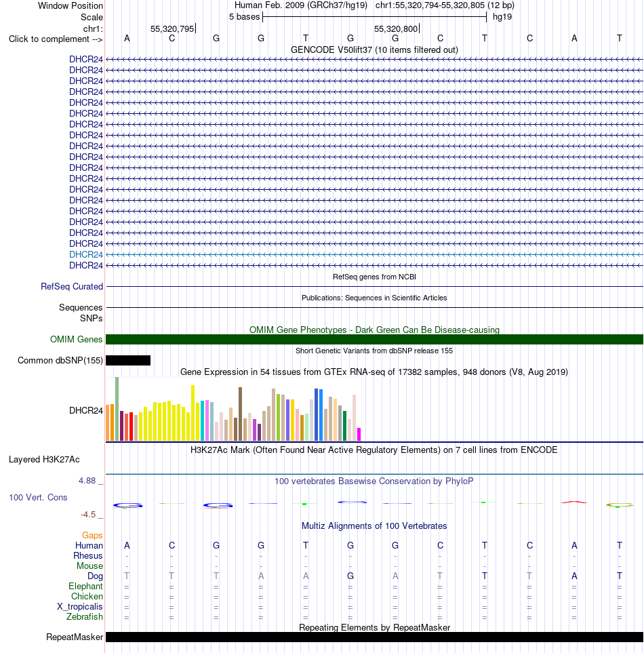Screen dimensions: 644x653
Task: Click the 4.88 PhyloP upper value
Action: pos(87,481)
